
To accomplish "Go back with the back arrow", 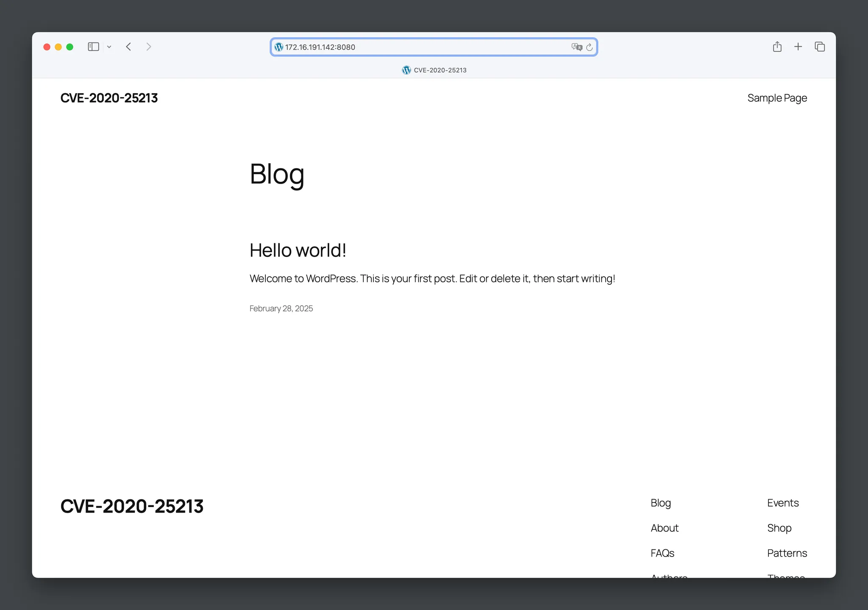I will (x=129, y=47).
